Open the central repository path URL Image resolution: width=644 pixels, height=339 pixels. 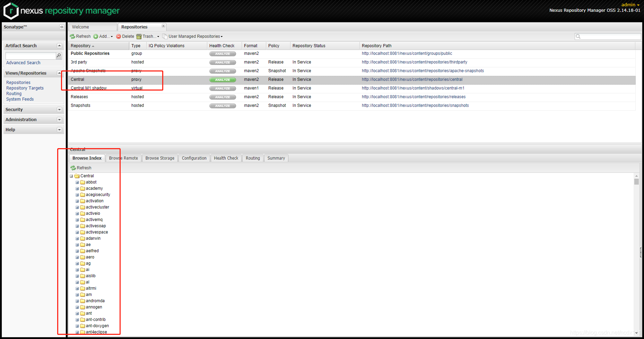[x=412, y=79]
